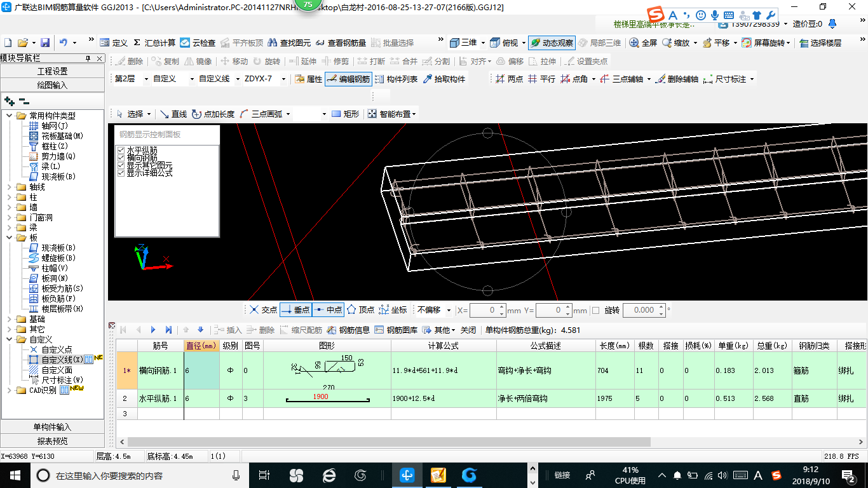Open 单构件输入 navigation tab
The image size is (868, 488).
click(x=52, y=427)
